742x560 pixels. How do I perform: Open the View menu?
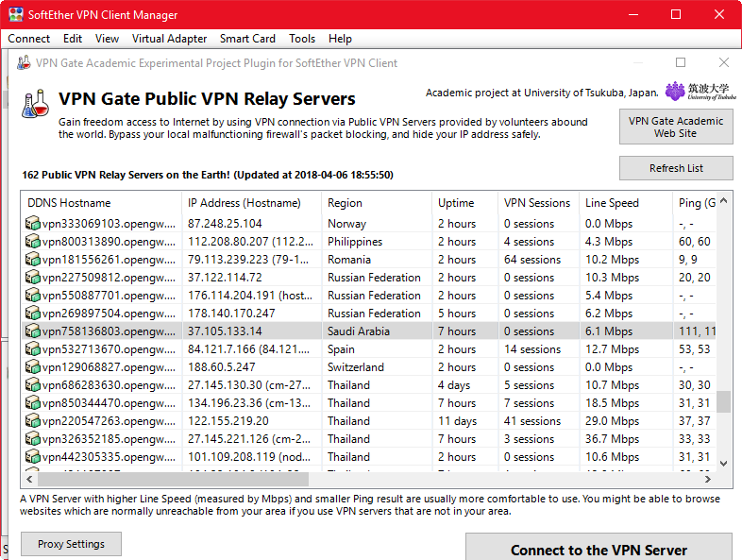(107, 39)
